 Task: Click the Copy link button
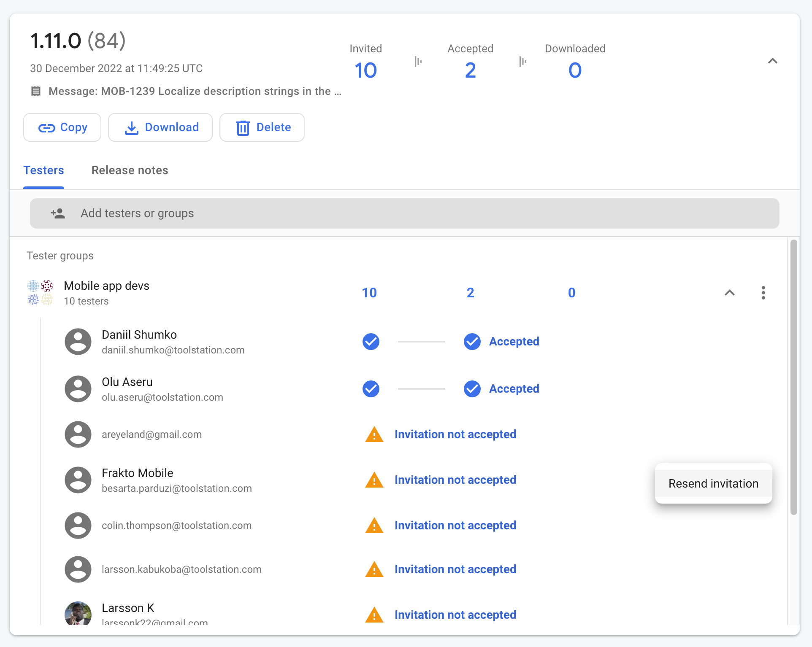pyautogui.click(x=62, y=127)
